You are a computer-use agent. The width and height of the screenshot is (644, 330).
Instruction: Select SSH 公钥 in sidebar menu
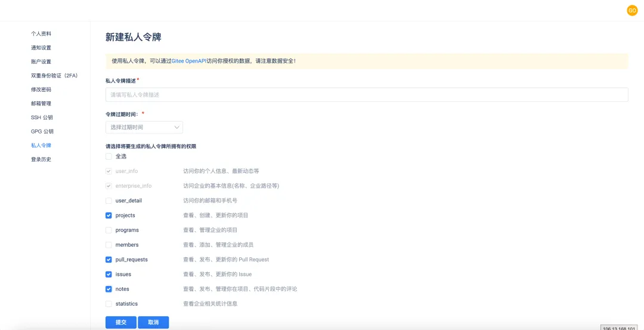point(42,117)
